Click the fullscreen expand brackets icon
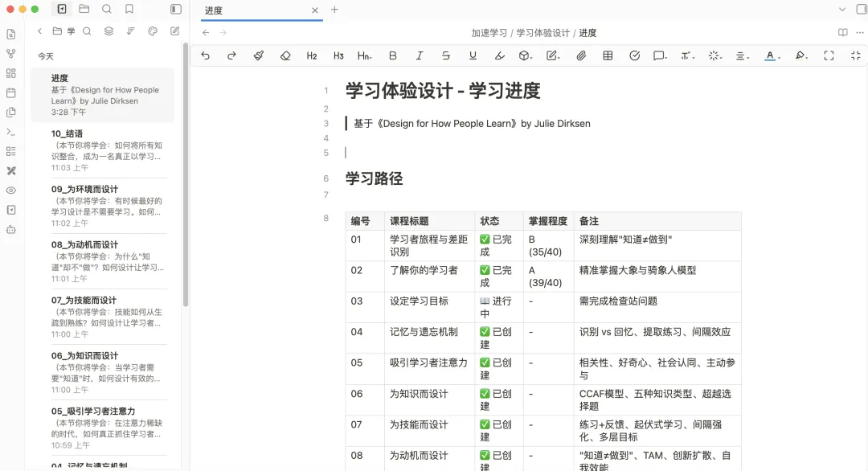The width and height of the screenshot is (868, 471). click(829, 55)
